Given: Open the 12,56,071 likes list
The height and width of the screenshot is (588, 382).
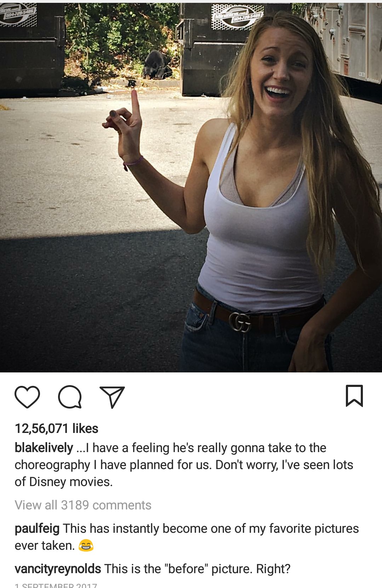Looking at the screenshot, I should point(57,428).
